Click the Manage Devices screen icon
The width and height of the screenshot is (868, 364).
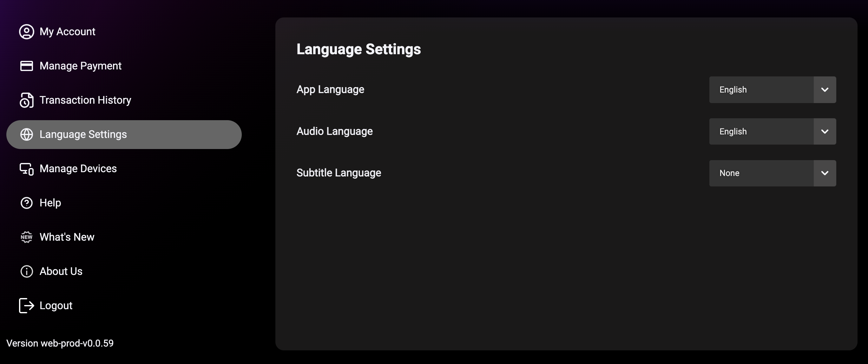[26, 169]
